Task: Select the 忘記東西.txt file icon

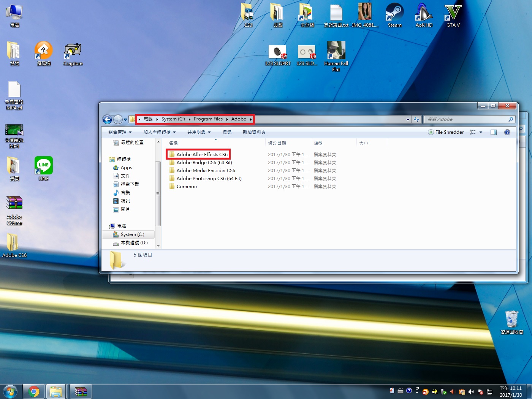Action: (x=336, y=15)
